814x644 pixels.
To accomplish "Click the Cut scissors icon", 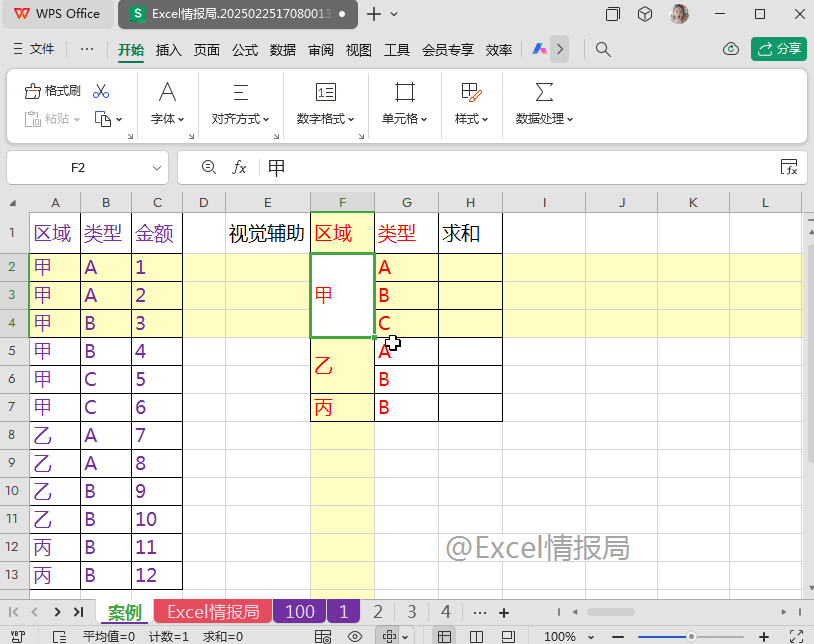I will [x=100, y=89].
